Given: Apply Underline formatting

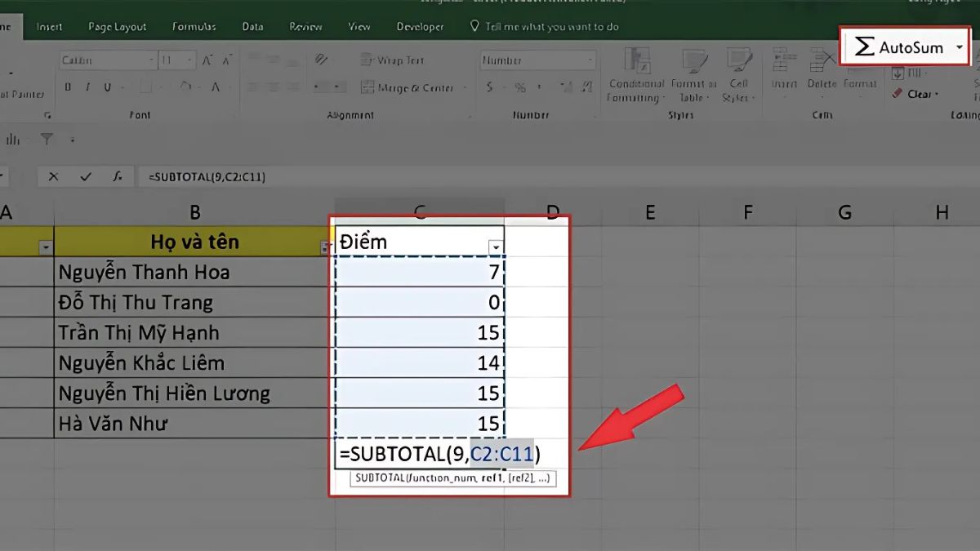Looking at the screenshot, I should [106, 87].
